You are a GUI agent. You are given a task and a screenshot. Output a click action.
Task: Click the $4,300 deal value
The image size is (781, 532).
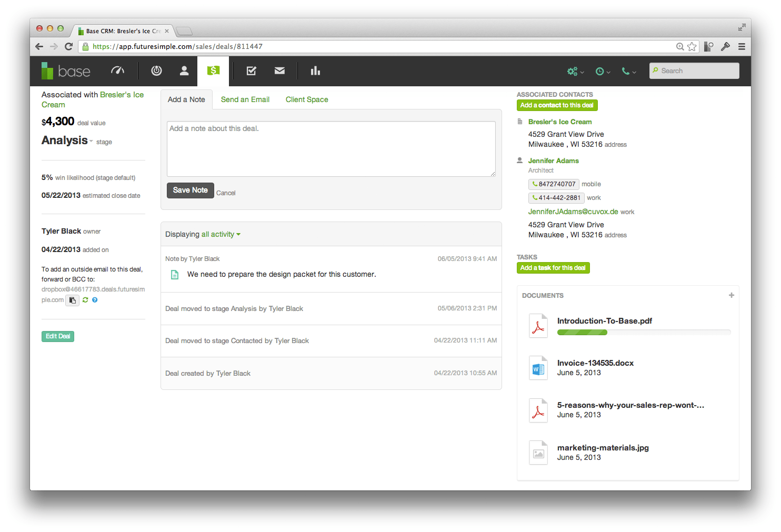[58, 122]
